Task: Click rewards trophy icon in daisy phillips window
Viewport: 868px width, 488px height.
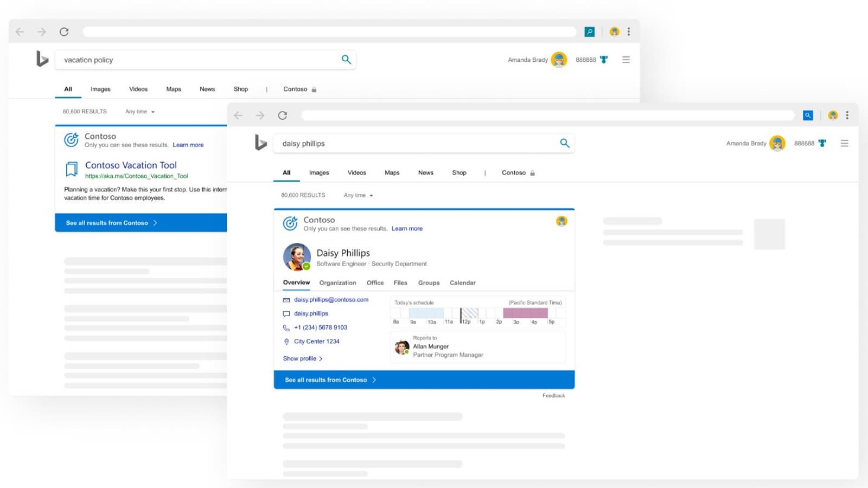Action: tap(822, 143)
